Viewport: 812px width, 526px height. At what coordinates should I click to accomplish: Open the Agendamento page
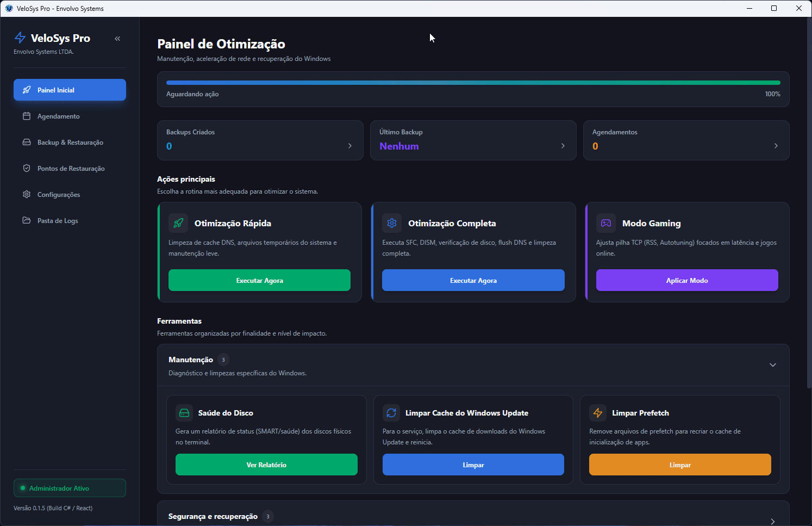[70, 116]
